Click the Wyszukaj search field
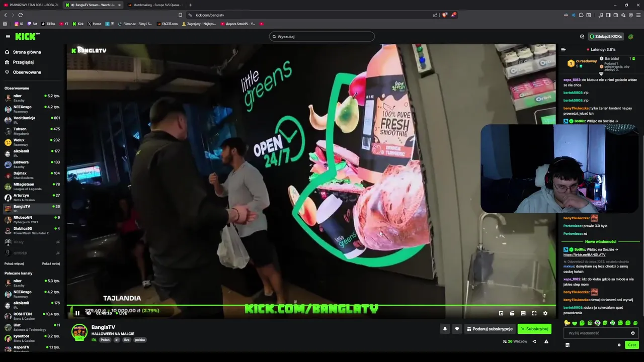The width and height of the screenshot is (644, 362). click(322, 36)
